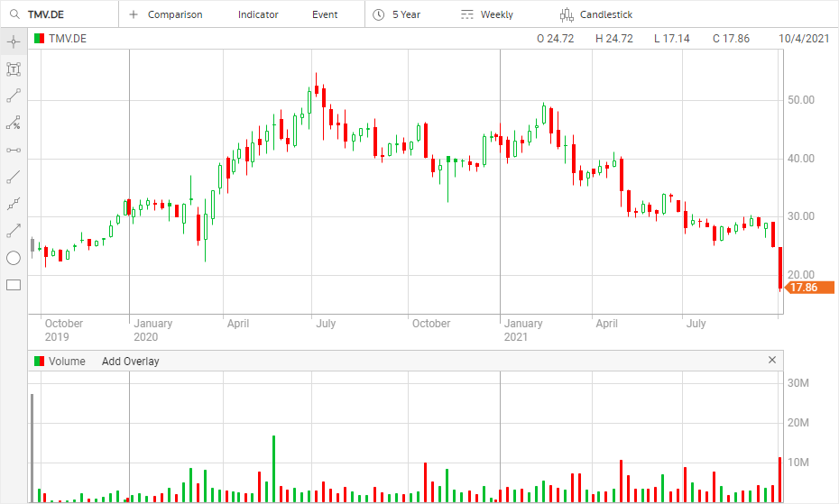Image resolution: width=839 pixels, height=504 pixels.
Task: Select the circle shape tool
Action: click(x=14, y=258)
